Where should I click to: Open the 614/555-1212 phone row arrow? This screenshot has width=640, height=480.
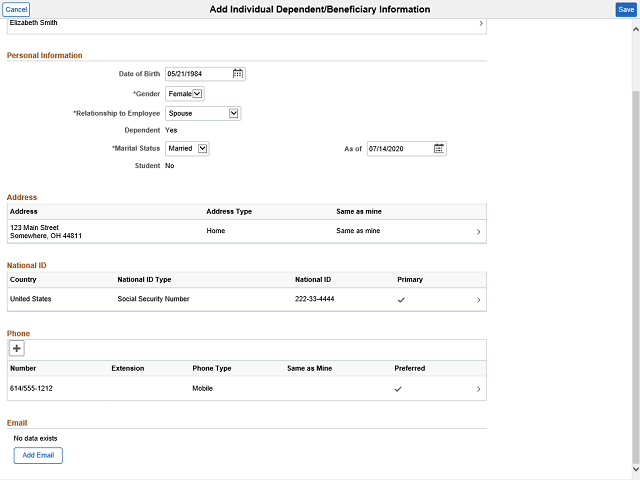click(x=478, y=389)
